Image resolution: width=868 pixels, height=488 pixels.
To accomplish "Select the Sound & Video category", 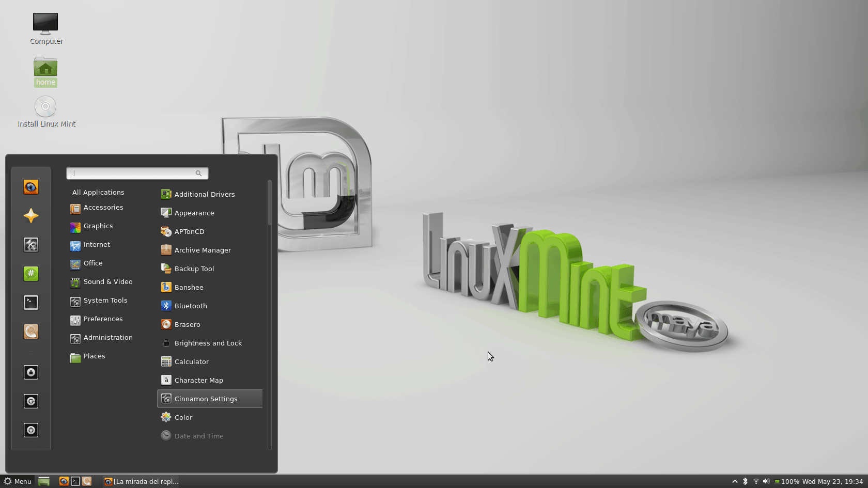I will click(107, 282).
